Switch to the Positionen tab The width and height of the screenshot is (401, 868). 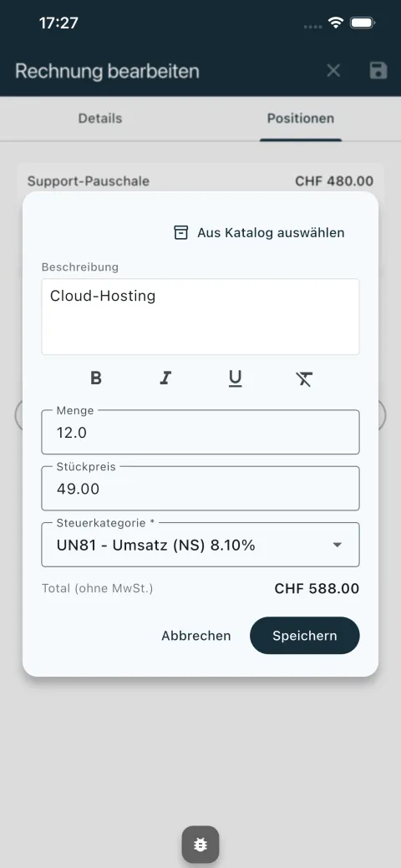click(x=301, y=119)
